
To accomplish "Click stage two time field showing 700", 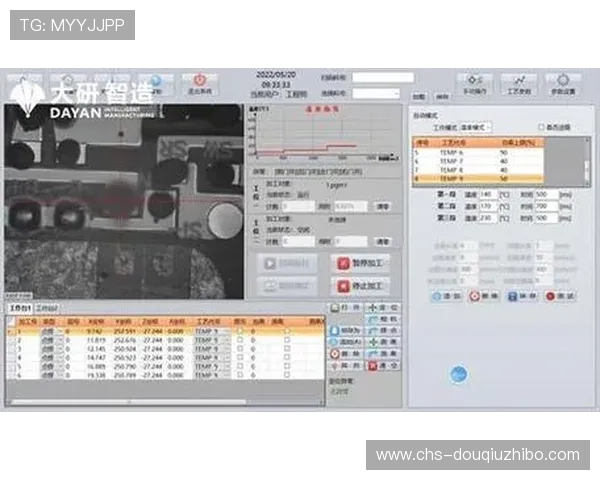I will pos(546,206).
